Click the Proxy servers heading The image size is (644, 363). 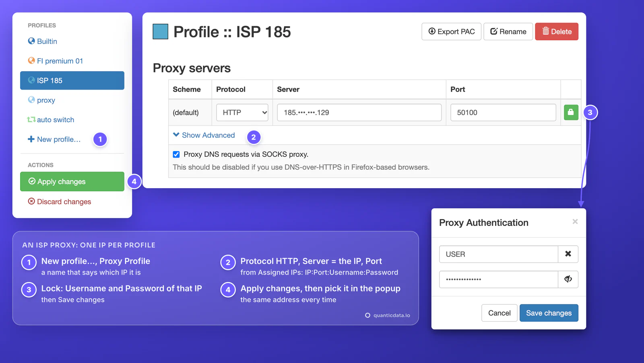click(192, 68)
